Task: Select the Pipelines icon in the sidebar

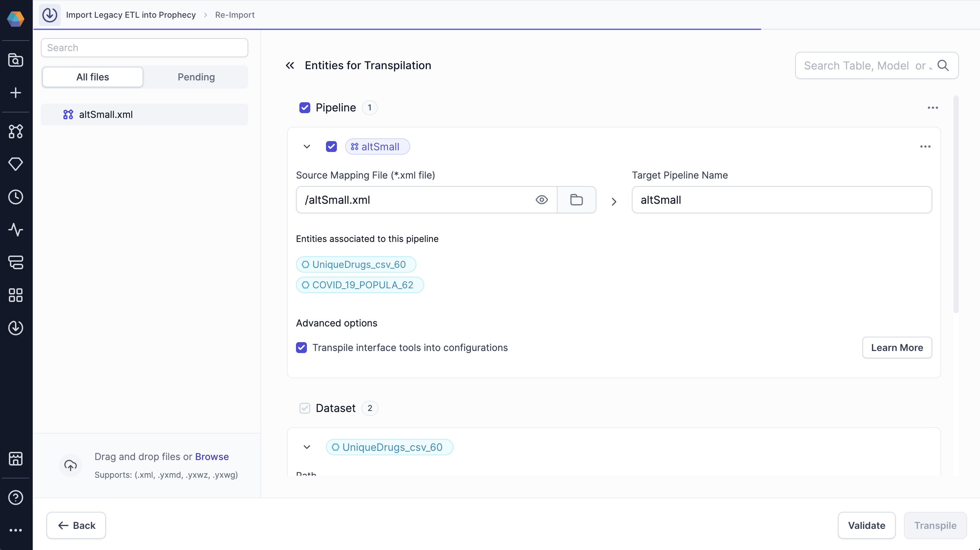Action: [x=16, y=132]
